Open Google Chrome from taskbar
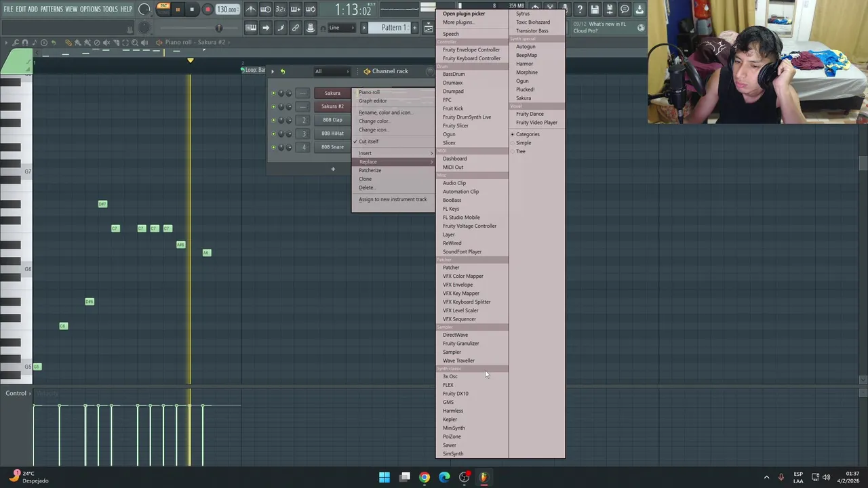The width and height of the screenshot is (868, 488). point(425,477)
